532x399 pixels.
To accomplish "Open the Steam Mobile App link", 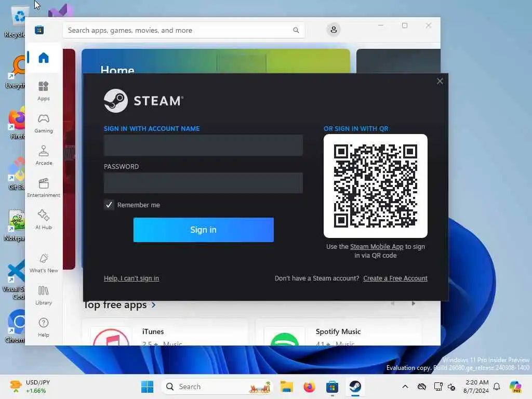I will [377, 247].
